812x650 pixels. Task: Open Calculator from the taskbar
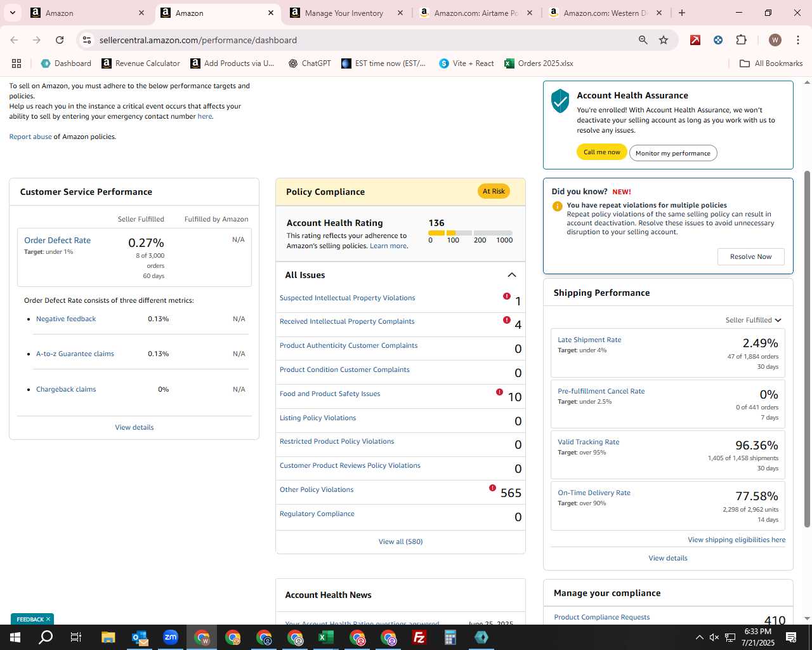pyautogui.click(x=450, y=637)
